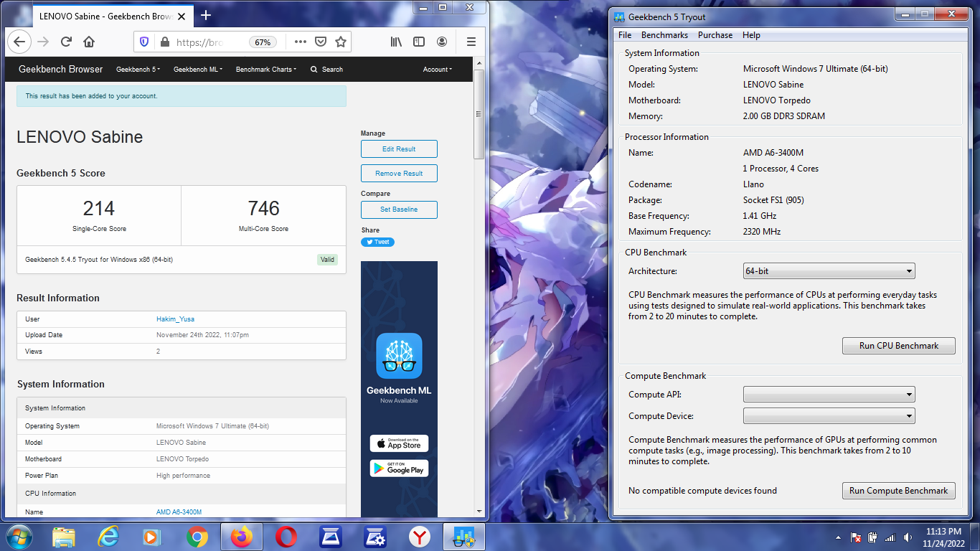980x551 pixels.
Task: Click 'High performance' power plan value
Action: [x=184, y=476]
